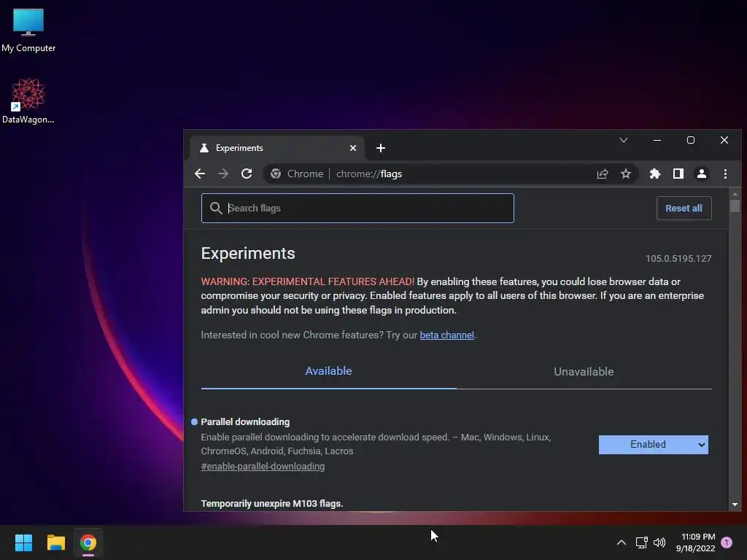Screen dimensions: 747x560
Task: Select the My Computer desktop icon
Action: [28, 31]
